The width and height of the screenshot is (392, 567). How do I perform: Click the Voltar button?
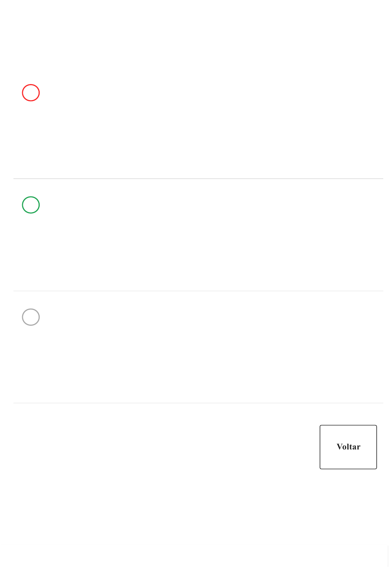coord(348,447)
